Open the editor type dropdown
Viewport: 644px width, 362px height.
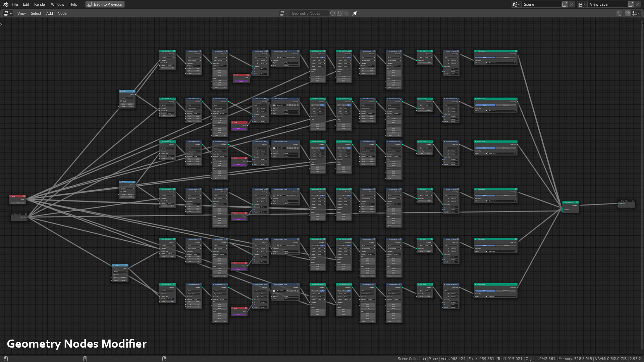[8, 13]
